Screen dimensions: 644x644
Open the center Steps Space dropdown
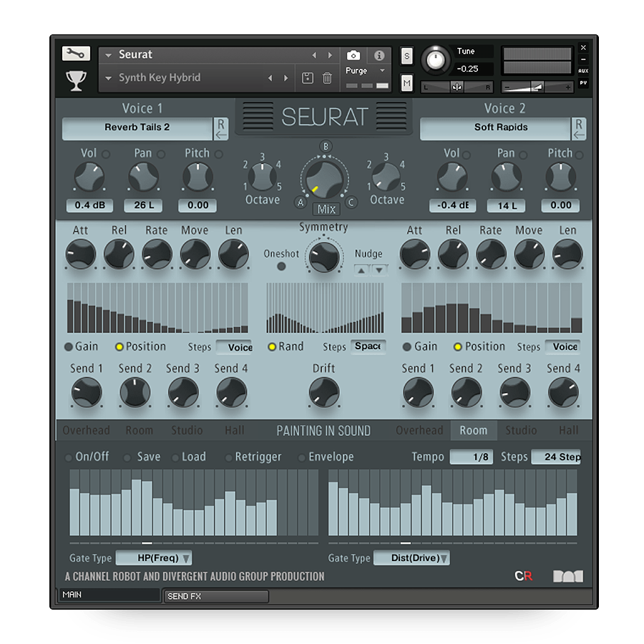click(x=368, y=346)
